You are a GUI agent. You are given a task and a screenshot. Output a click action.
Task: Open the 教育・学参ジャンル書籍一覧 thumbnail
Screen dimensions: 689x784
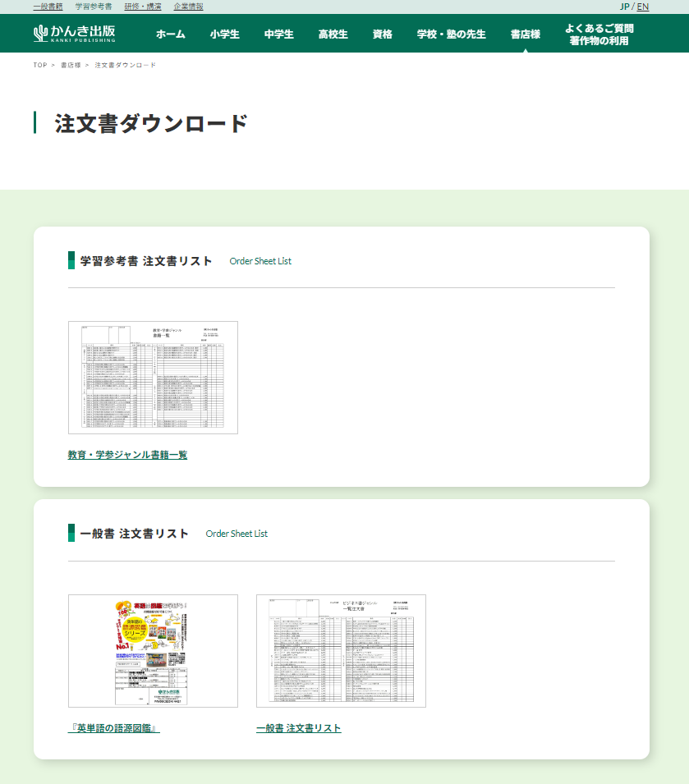coord(153,378)
